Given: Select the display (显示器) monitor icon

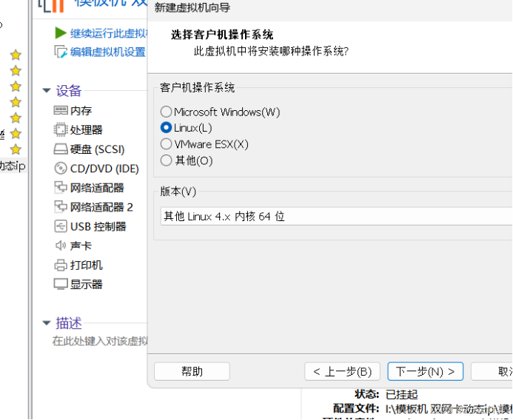Looking at the screenshot, I should (x=61, y=284).
